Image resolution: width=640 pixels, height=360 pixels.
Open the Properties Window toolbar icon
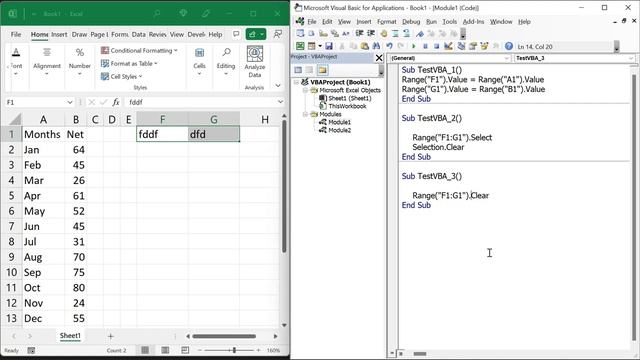click(x=473, y=46)
